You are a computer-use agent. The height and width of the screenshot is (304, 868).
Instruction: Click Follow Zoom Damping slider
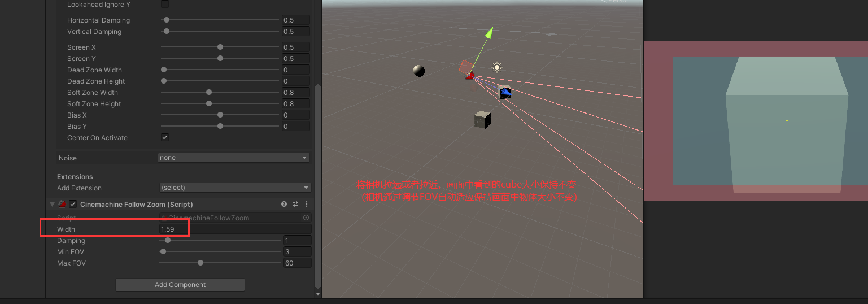[220, 240]
